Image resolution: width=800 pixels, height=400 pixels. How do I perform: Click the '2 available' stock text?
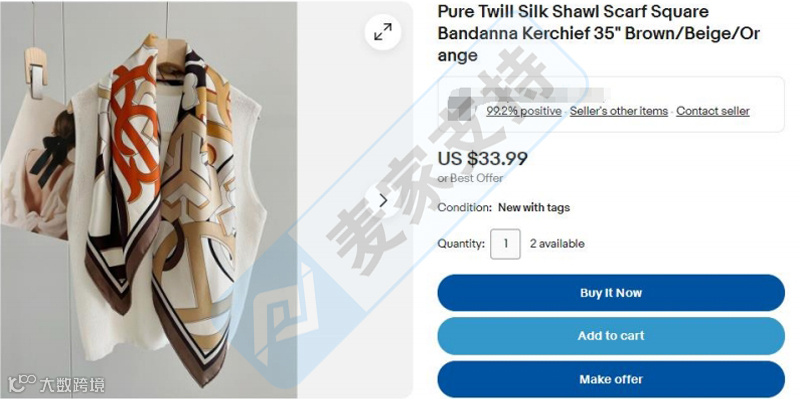(x=557, y=244)
